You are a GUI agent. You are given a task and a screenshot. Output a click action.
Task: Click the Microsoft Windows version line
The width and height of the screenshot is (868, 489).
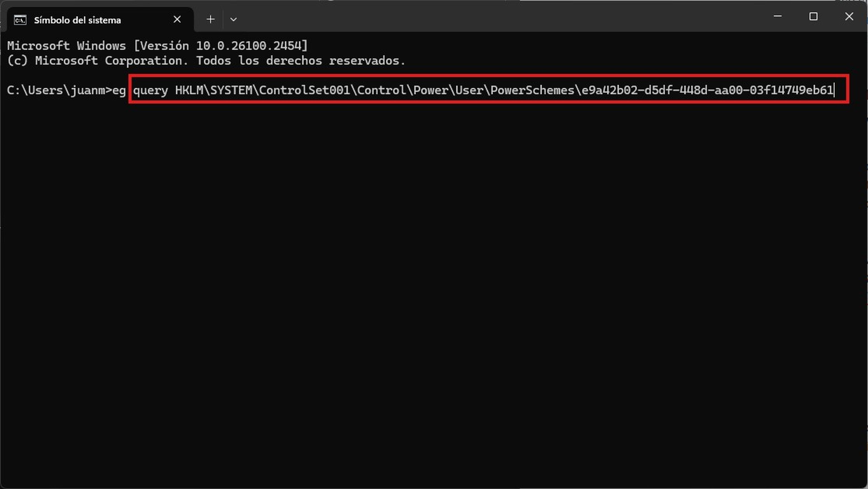click(157, 45)
